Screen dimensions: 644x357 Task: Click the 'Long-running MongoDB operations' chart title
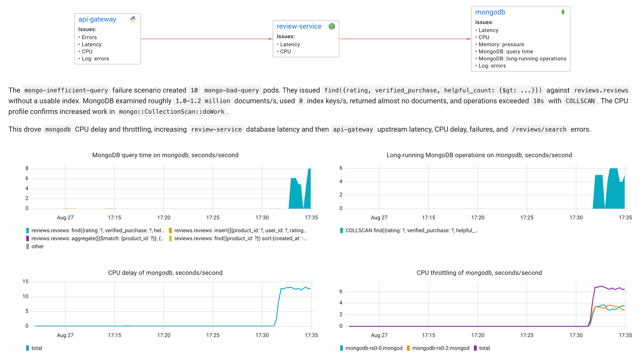pos(479,155)
